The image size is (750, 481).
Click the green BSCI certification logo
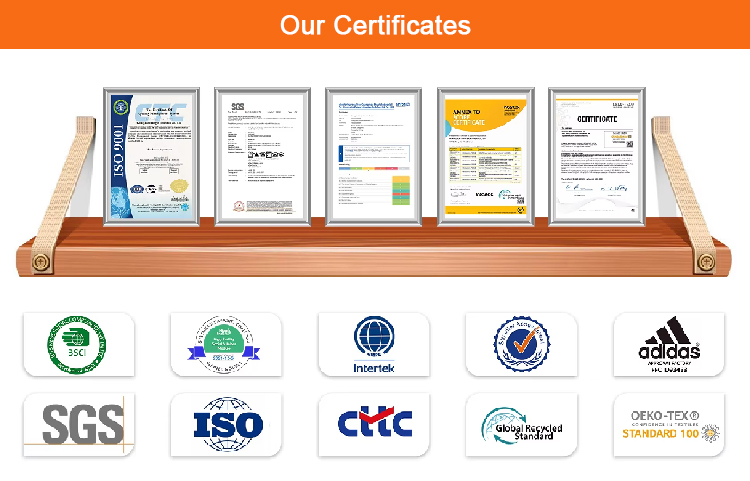[x=77, y=344]
